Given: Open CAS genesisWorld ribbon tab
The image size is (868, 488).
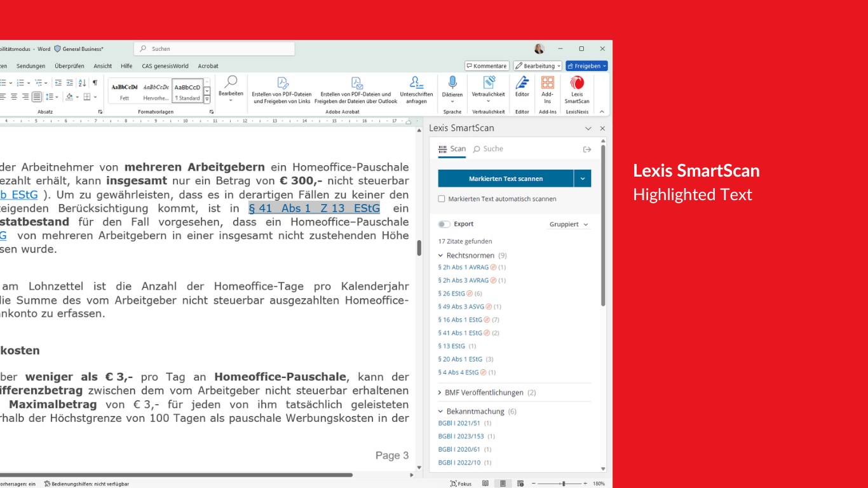Looking at the screenshot, I should click(x=165, y=66).
